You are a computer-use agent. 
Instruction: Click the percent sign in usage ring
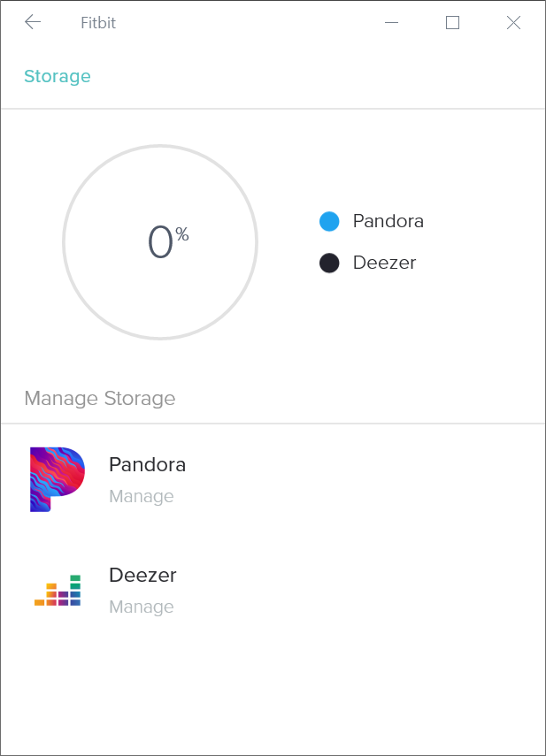[182, 234]
